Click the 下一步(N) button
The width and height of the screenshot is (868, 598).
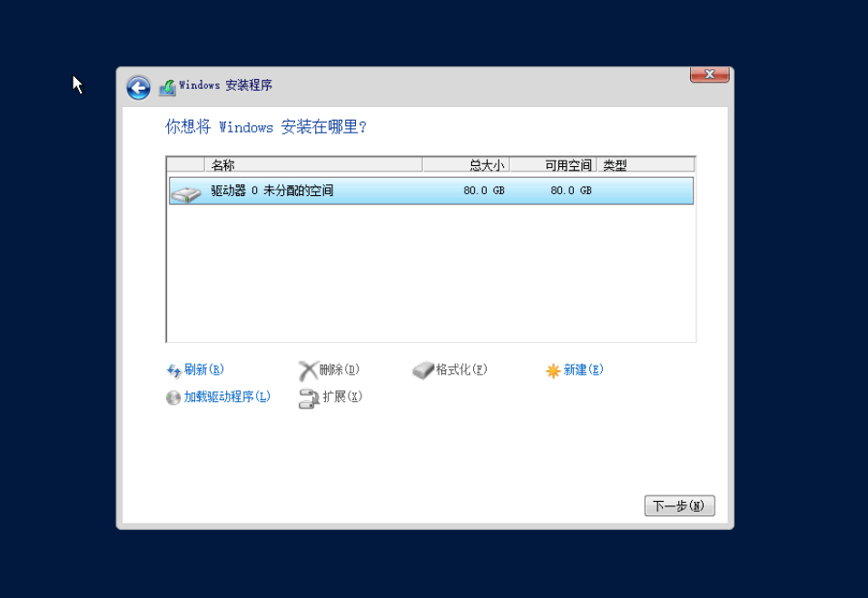click(680, 505)
